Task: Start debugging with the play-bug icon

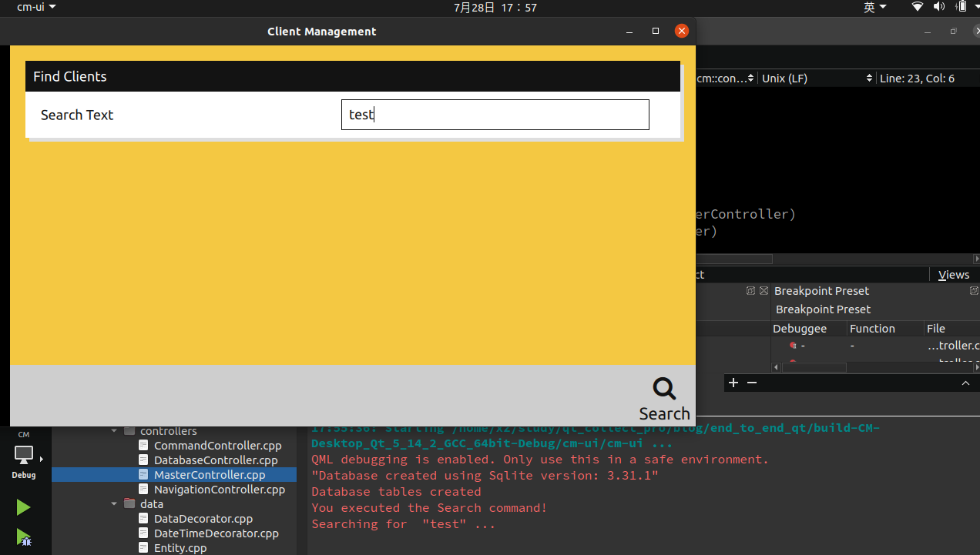Action: point(24,538)
